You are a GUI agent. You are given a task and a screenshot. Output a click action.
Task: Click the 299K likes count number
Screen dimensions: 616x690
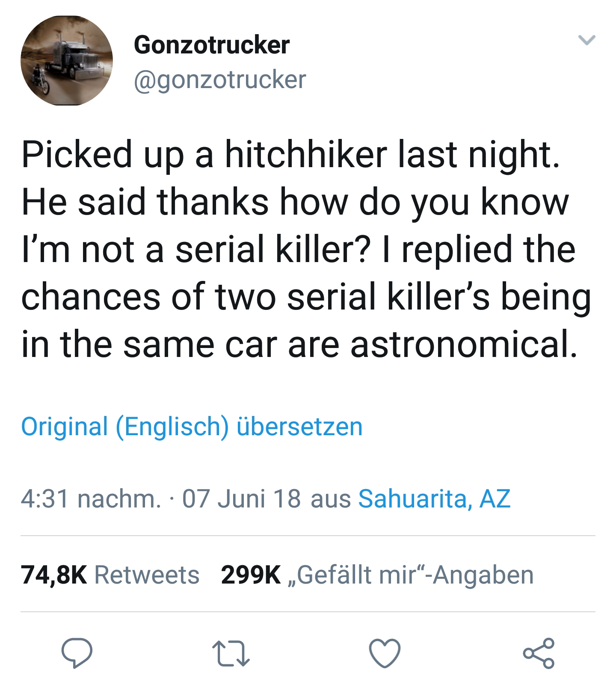pos(251,575)
